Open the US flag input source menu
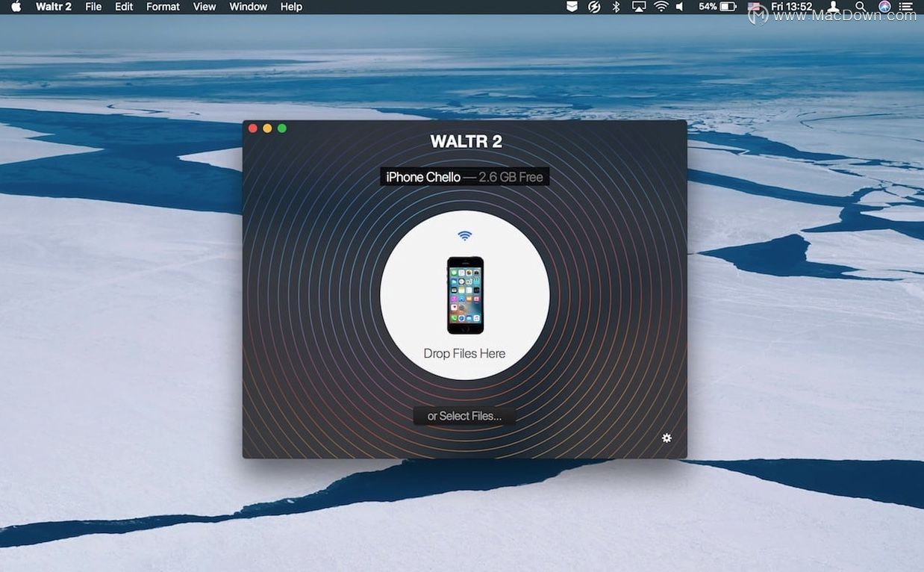 [754, 7]
